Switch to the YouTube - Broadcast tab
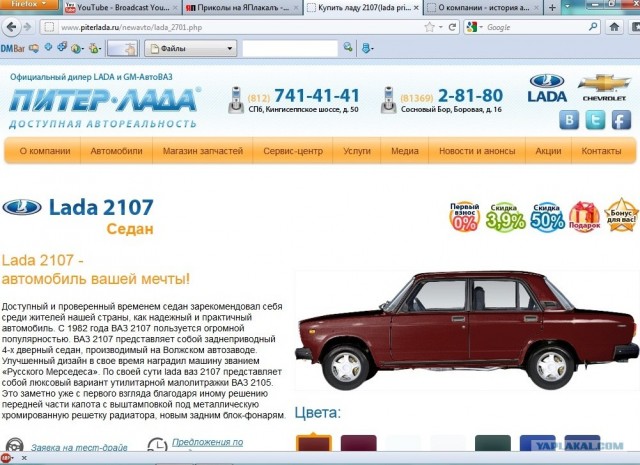 pyautogui.click(x=122, y=7)
